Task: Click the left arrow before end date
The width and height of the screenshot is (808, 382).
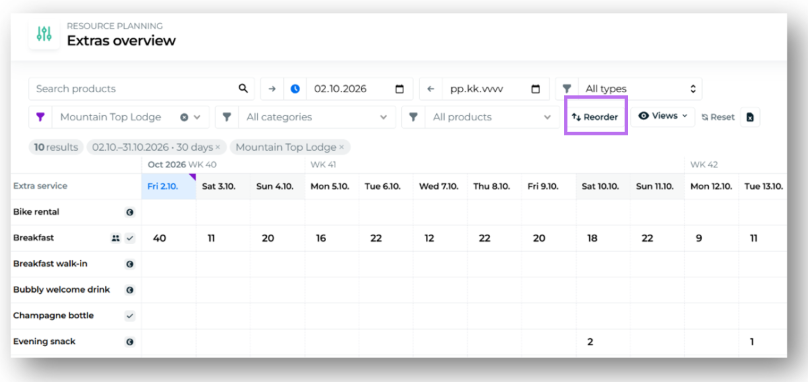Action: (x=431, y=89)
